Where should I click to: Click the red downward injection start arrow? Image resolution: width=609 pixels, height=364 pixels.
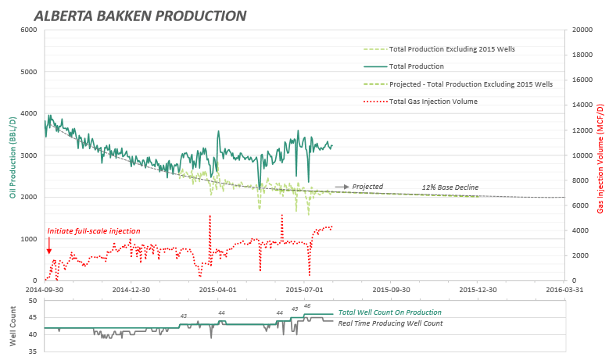click(x=48, y=245)
